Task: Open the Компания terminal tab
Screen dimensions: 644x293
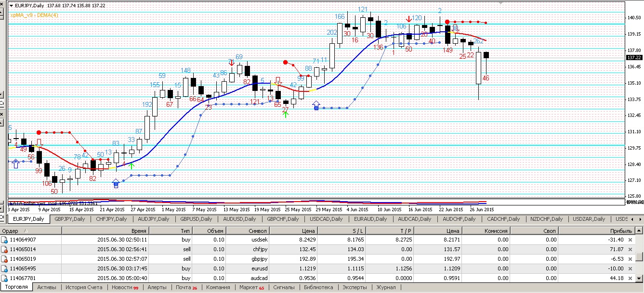Action: coord(218,287)
